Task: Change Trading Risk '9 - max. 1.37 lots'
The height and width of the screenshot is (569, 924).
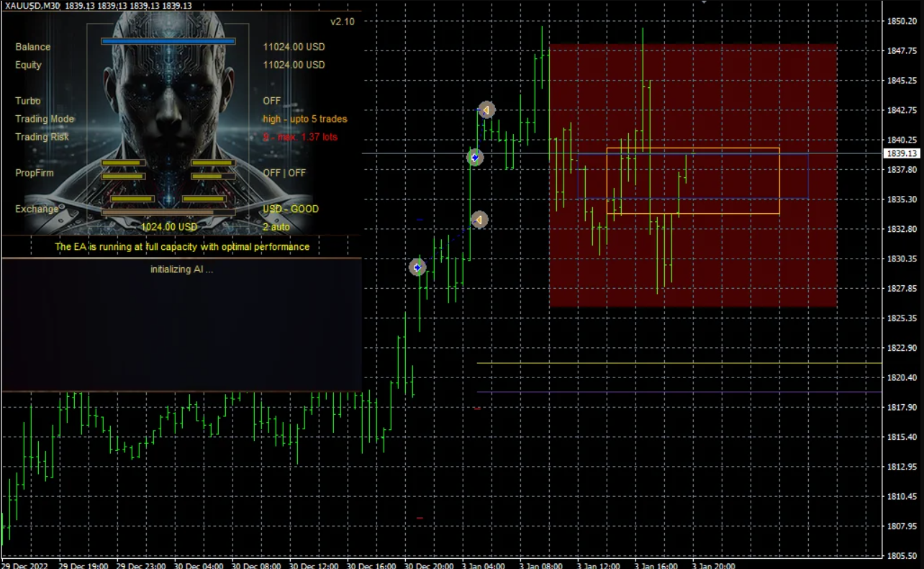Action: 299,137
